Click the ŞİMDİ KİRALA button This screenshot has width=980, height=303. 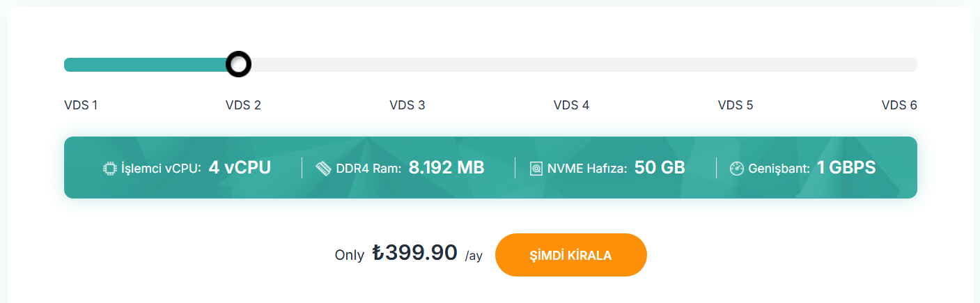click(x=571, y=255)
